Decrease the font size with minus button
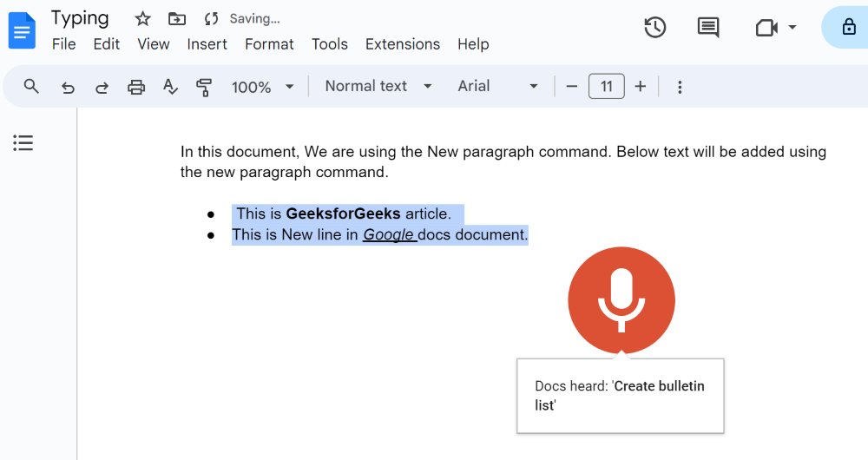 pos(571,86)
